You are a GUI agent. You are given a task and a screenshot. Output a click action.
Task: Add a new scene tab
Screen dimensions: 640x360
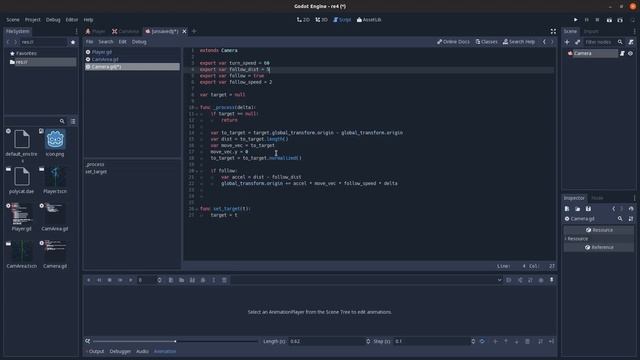[x=194, y=31]
